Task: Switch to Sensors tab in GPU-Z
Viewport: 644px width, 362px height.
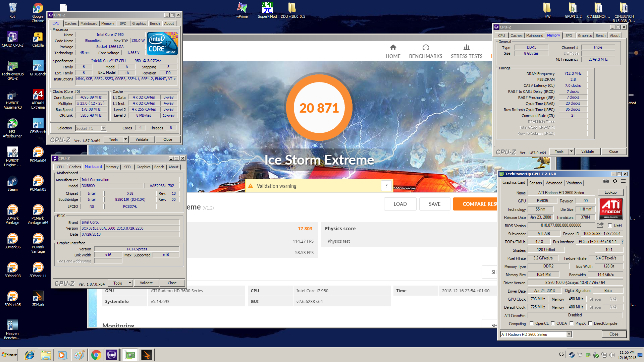Action: pos(535,183)
